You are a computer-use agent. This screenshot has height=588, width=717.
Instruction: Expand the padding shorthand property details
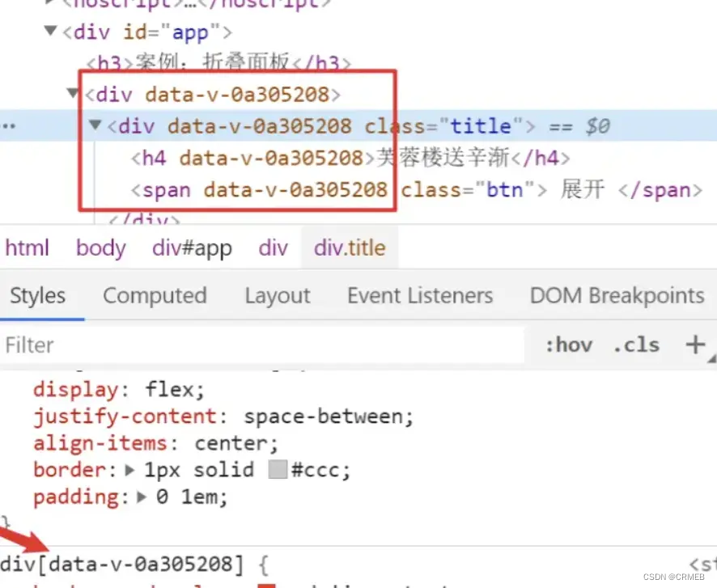(x=140, y=497)
